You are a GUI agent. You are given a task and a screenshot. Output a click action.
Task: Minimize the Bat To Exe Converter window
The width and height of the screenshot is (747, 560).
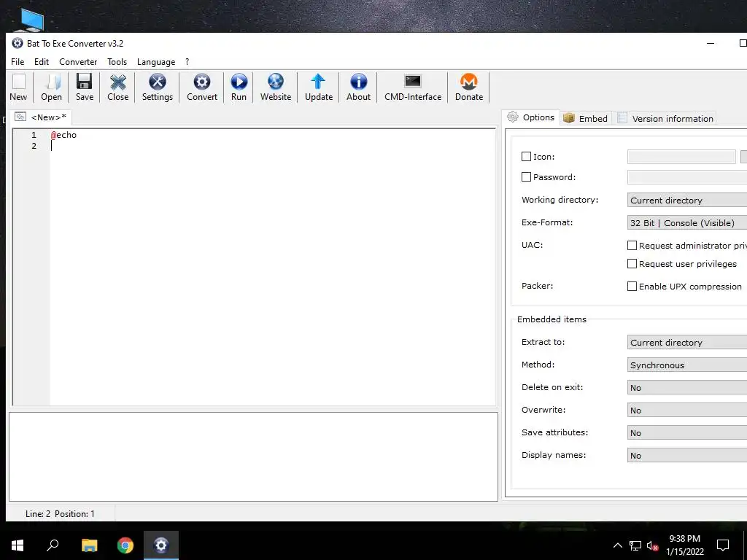coord(711,43)
